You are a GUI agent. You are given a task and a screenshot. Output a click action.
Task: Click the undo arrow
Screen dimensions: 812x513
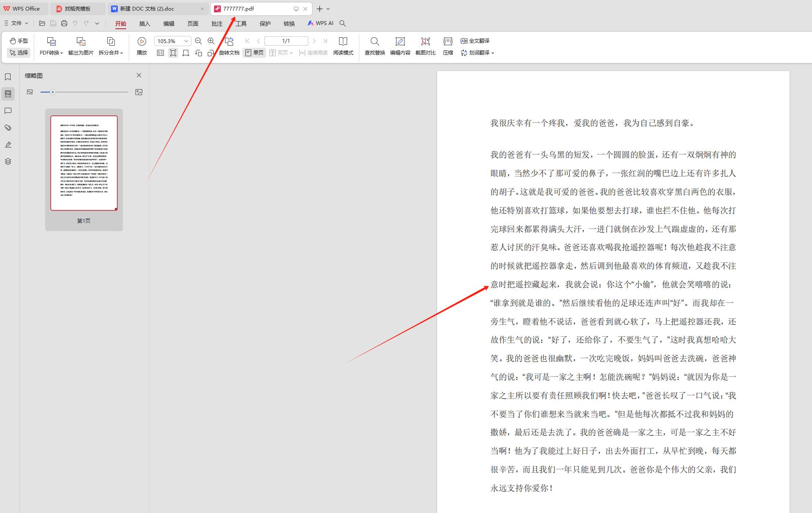pyautogui.click(x=75, y=23)
